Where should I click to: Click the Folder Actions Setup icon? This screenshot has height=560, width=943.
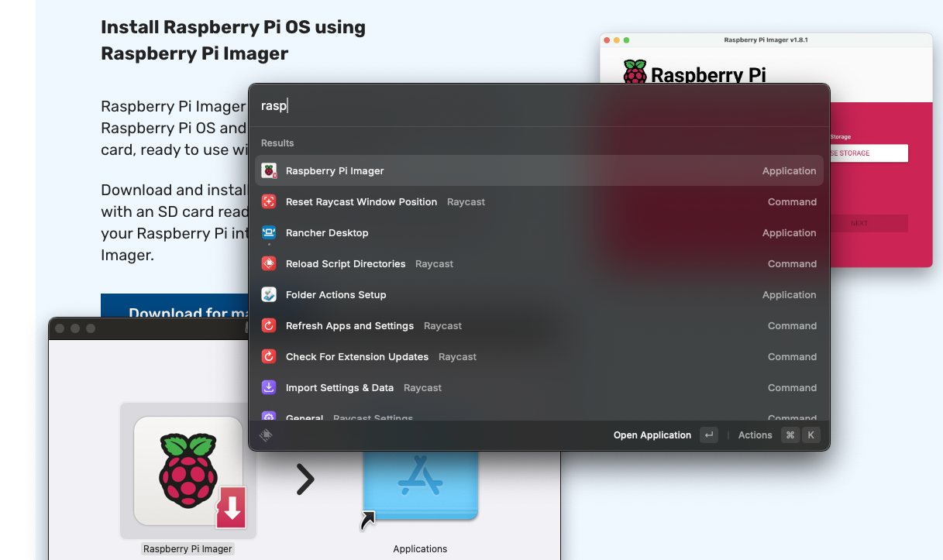point(269,295)
